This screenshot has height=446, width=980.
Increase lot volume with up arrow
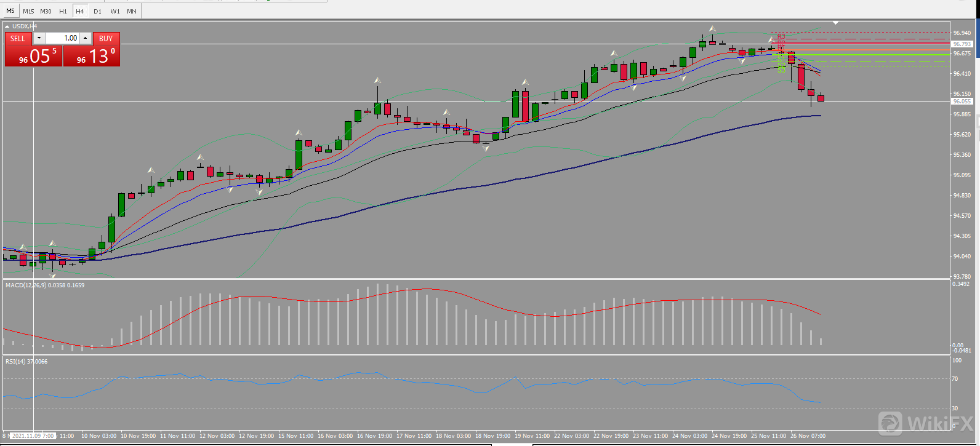click(x=86, y=38)
